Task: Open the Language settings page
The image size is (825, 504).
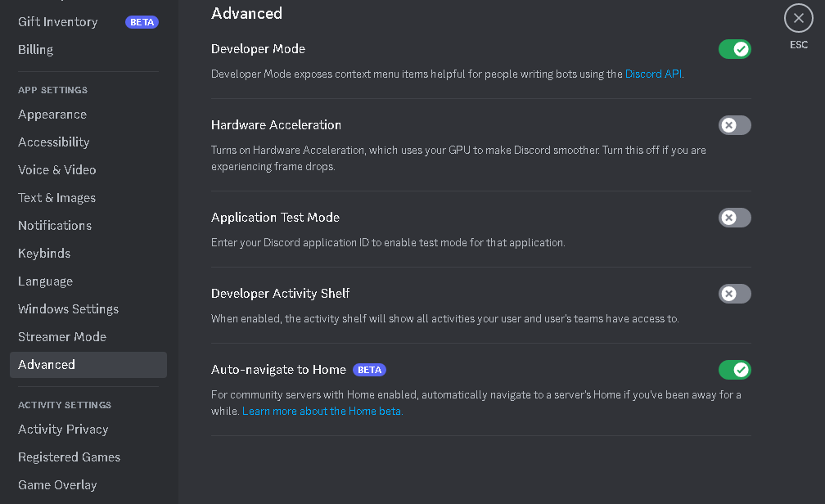Action: coord(45,281)
